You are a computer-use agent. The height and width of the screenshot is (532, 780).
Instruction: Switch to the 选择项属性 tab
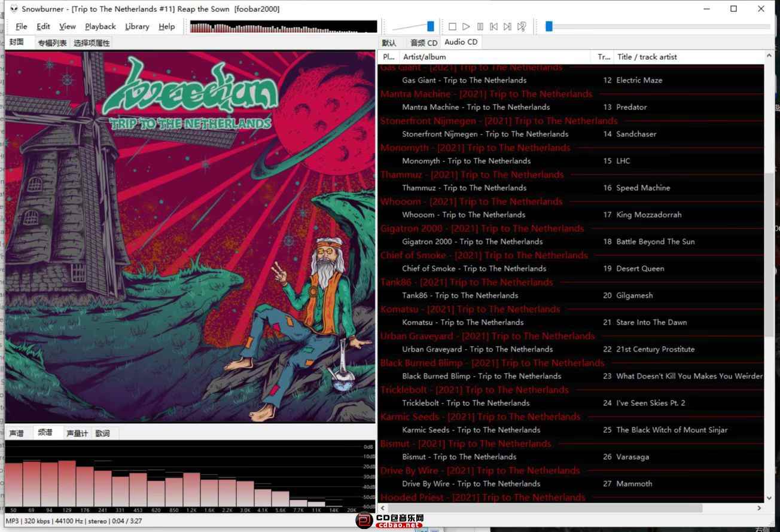click(x=92, y=43)
